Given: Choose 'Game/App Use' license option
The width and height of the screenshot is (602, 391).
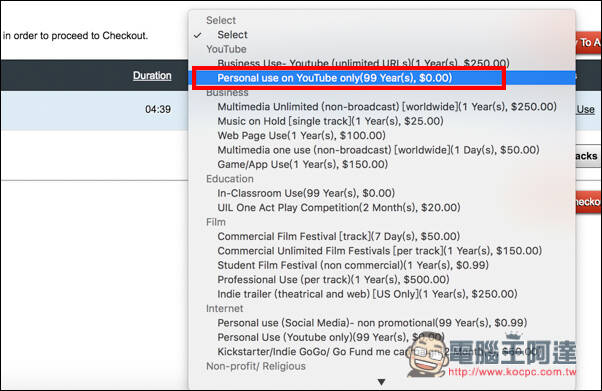Looking at the screenshot, I should pos(303,164).
